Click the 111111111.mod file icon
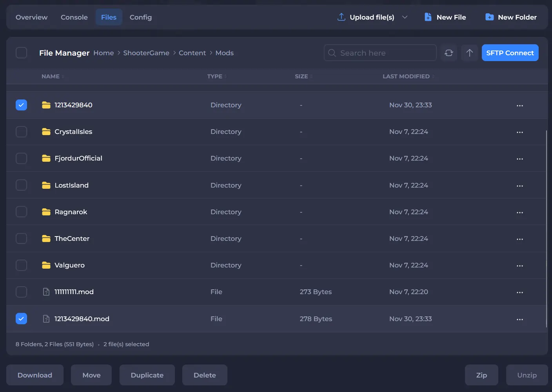The width and height of the screenshot is (552, 392). pos(46,292)
